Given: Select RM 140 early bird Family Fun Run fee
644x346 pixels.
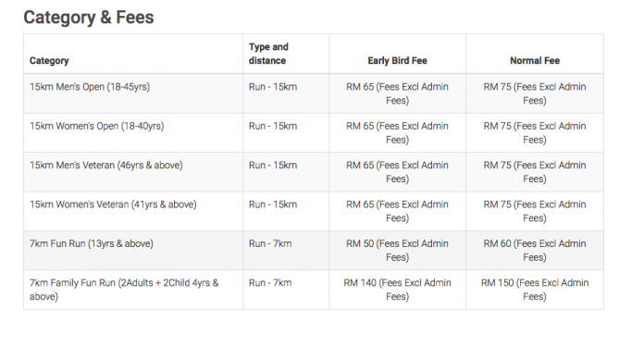Looking at the screenshot, I should pyautogui.click(x=397, y=290).
